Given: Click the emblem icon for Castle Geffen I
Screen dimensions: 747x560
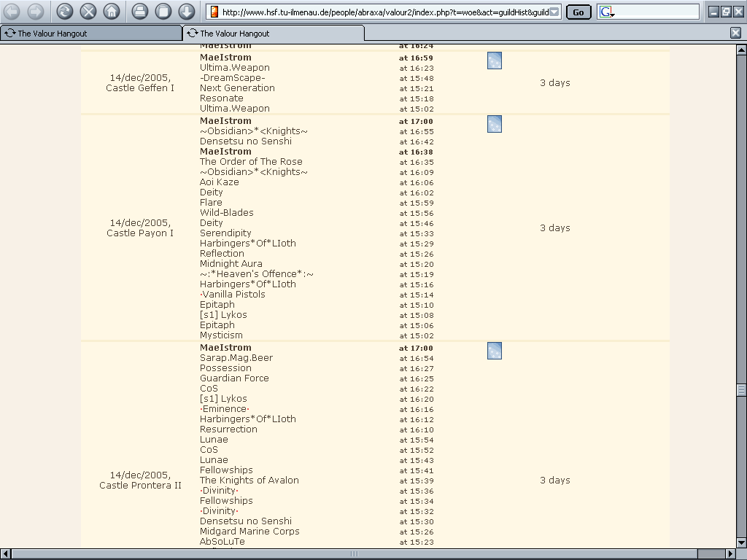Looking at the screenshot, I should 495,61.
